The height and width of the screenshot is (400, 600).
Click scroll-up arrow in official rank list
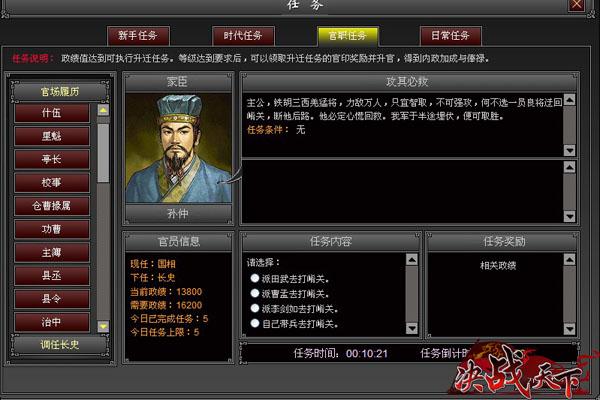(103, 110)
